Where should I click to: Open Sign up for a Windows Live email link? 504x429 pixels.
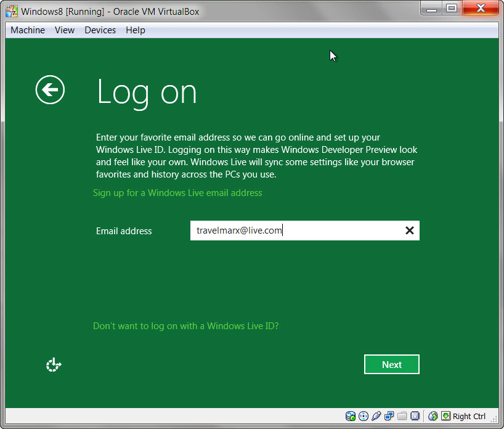tap(177, 193)
